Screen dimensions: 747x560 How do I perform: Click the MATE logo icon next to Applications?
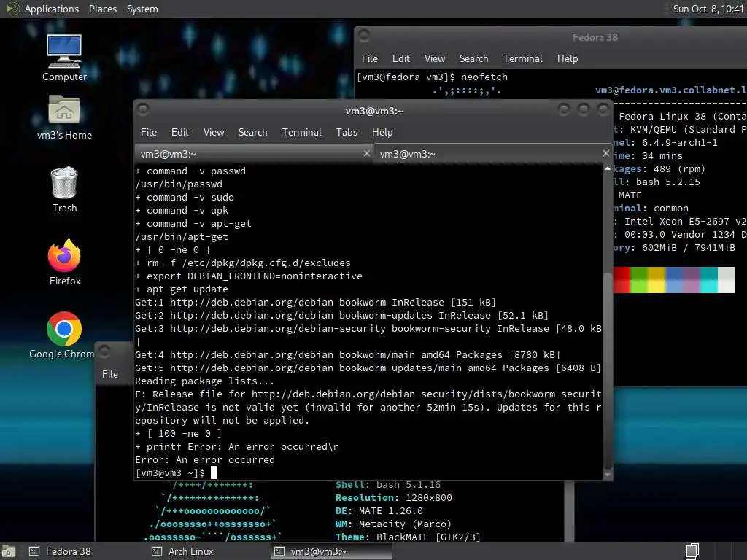[x=12, y=9]
